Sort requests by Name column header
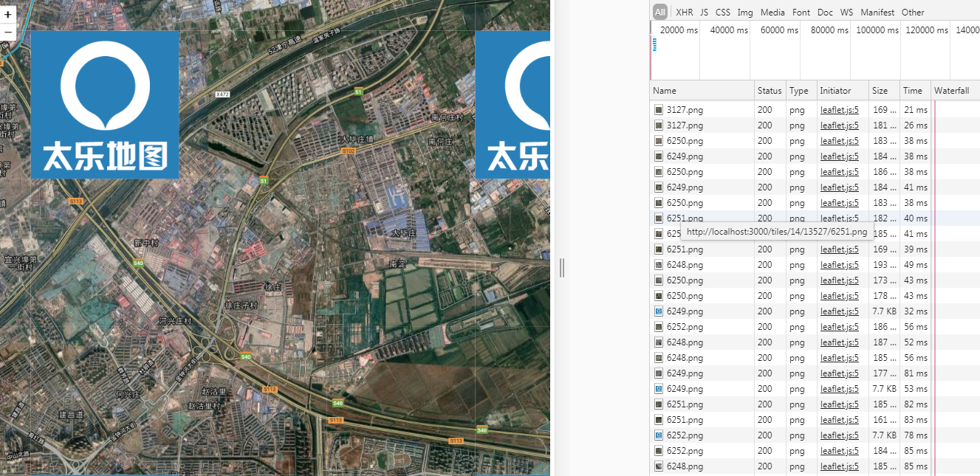The image size is (980, 476). [702, 91]
